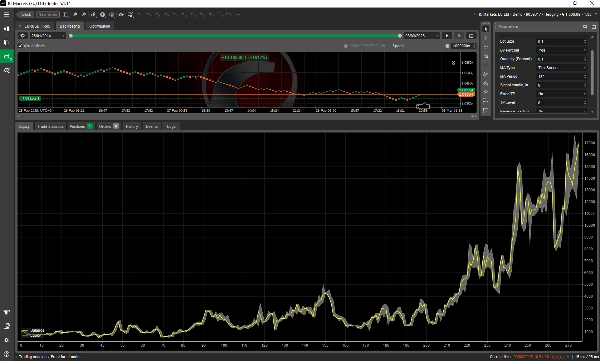Open the account selector dropdown at top right
The height and width of the screenshot is (361, 600).
(535, 15)
